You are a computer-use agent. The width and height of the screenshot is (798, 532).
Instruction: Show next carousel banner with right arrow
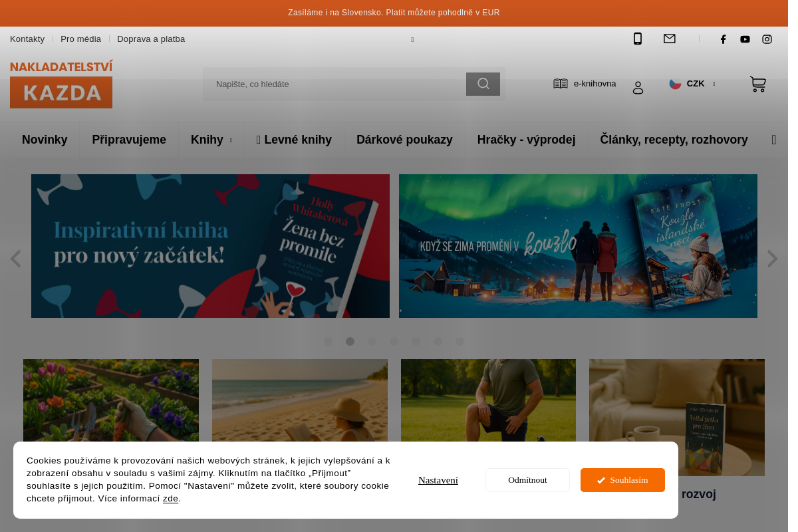point(772,259)
